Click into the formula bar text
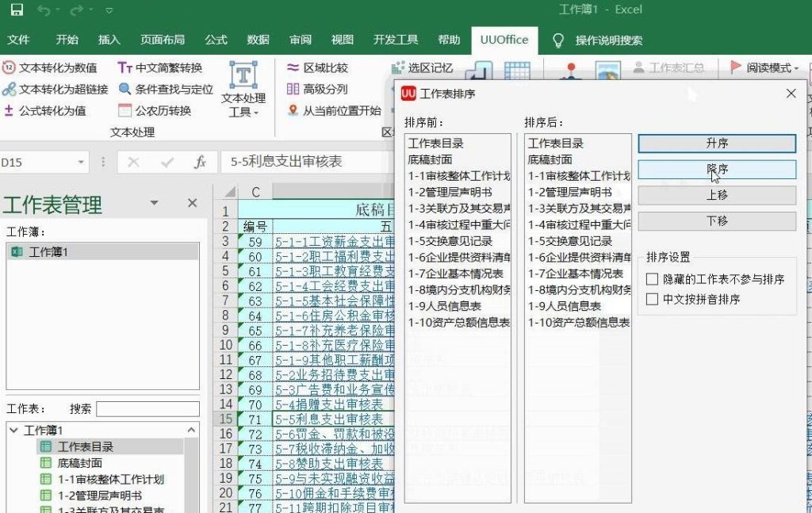Screen dimensions: 812x513 [307, 162]
